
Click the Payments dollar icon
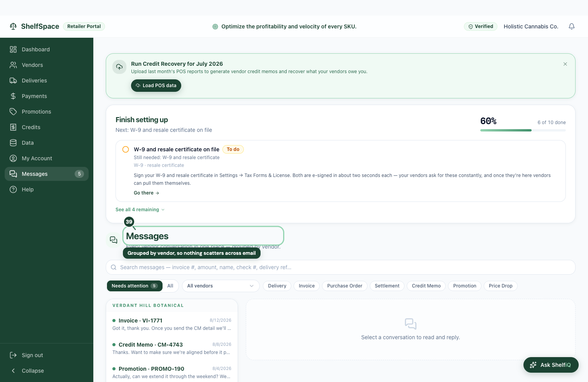click(x=13, y=96)
